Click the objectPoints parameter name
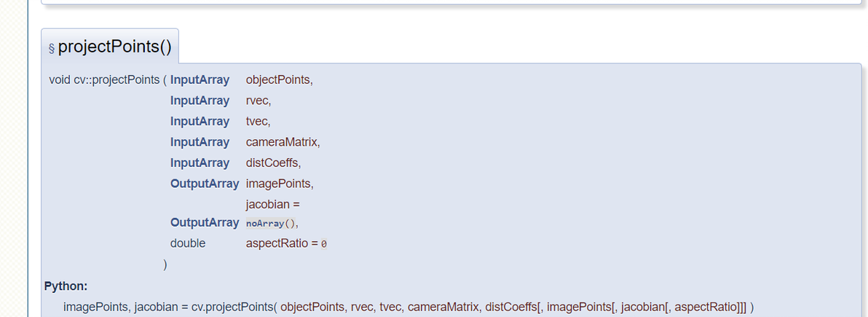Image resolution: width=868 pixels, height=317 pixels. click(278, 80)
